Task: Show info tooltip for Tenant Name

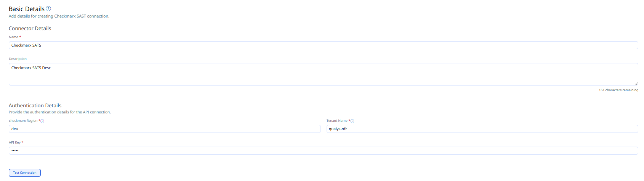Action: (352, 121)
